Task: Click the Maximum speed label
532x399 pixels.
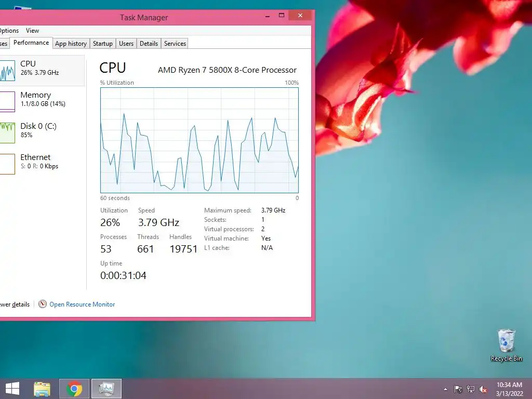Action: [x=228, y=210]
